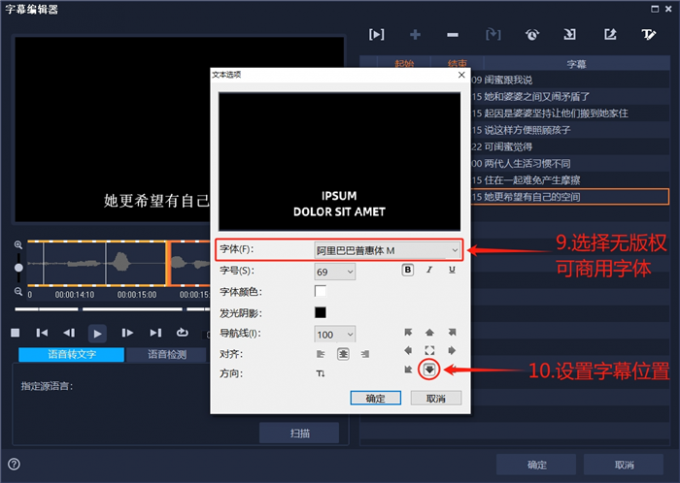This screenshot has height=483, width=680.
Task: Position subtitle at bottom center
Action: (x=429, y=369)
